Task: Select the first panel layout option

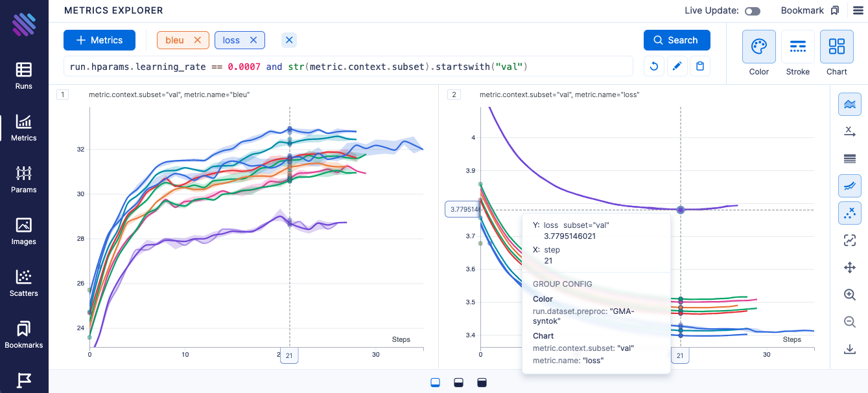Action: click(436, 382)
